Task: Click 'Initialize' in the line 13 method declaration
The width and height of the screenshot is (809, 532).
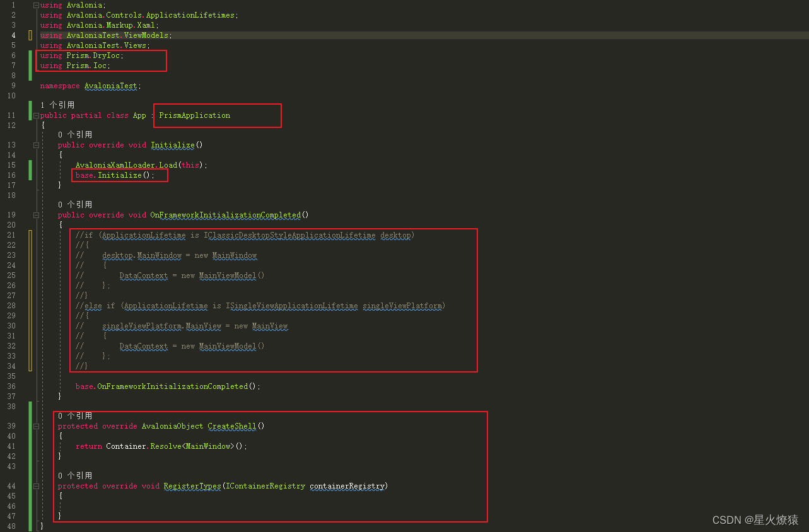Action: (x=173, y=145)
